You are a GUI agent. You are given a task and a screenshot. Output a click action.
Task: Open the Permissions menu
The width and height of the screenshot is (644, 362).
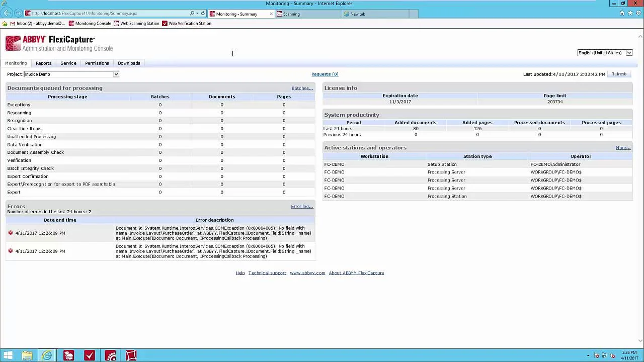tap(97, 63)
